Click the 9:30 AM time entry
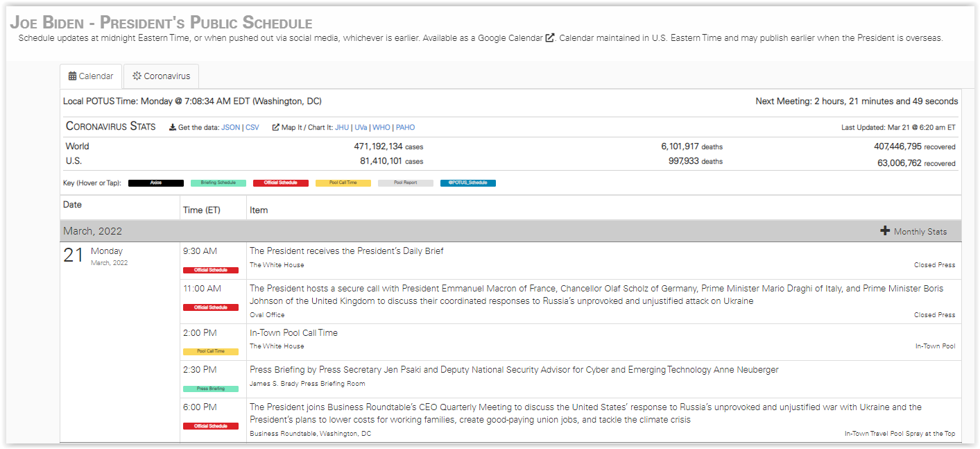 (200, 251)
